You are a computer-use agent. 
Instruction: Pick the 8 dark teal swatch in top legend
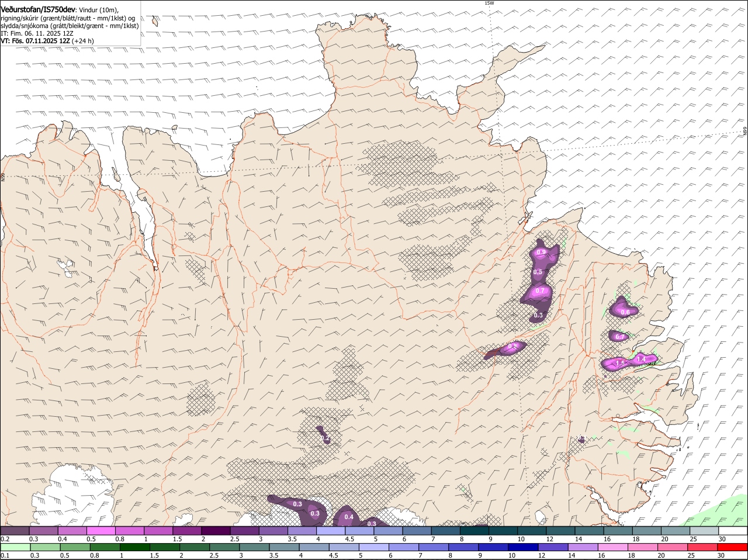coord(475,531)
